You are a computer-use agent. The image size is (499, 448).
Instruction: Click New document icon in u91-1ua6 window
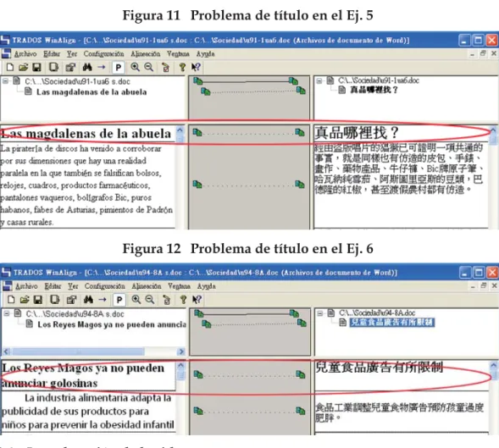tap(10, 67)
